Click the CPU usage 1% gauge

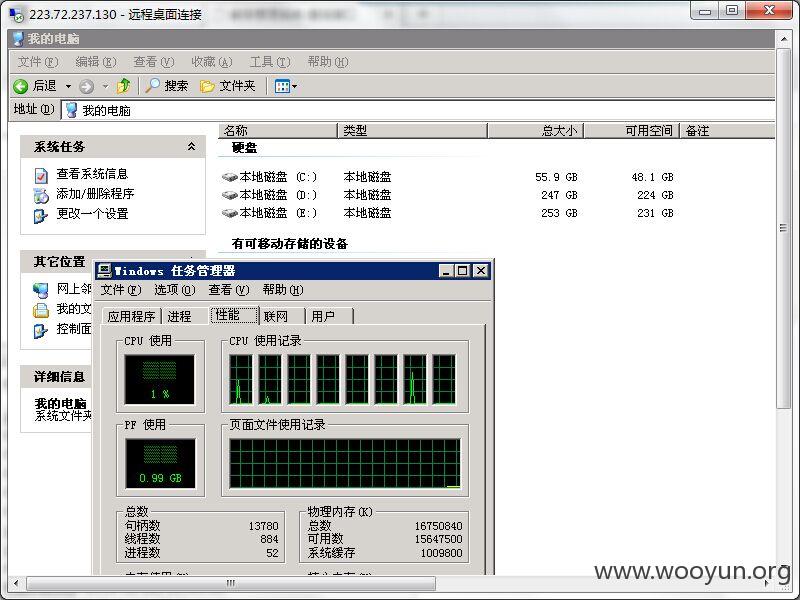(160, 380)
